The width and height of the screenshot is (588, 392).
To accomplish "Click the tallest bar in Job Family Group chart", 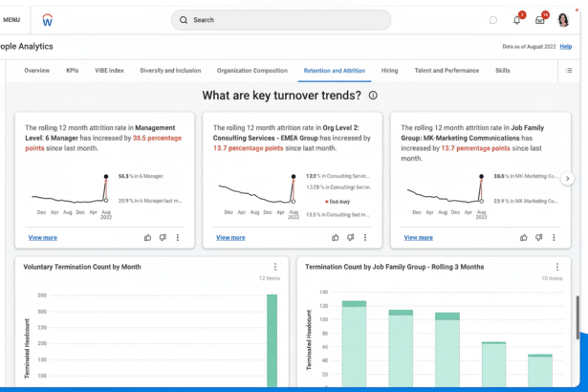I will [x=354, y=344].
